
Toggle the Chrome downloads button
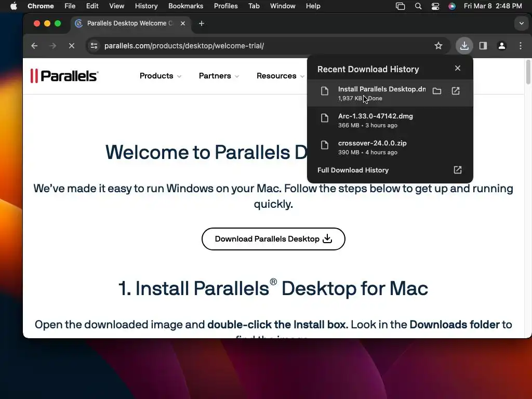464,46
